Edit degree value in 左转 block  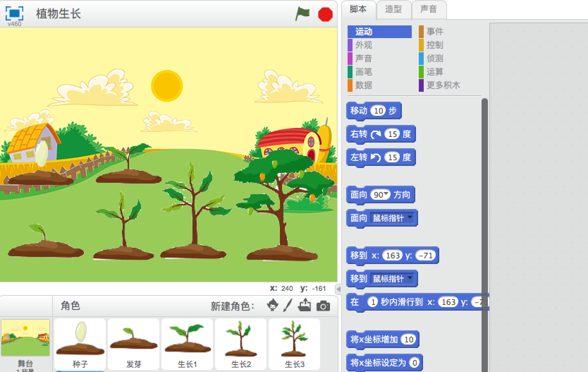tap(392, 157)
